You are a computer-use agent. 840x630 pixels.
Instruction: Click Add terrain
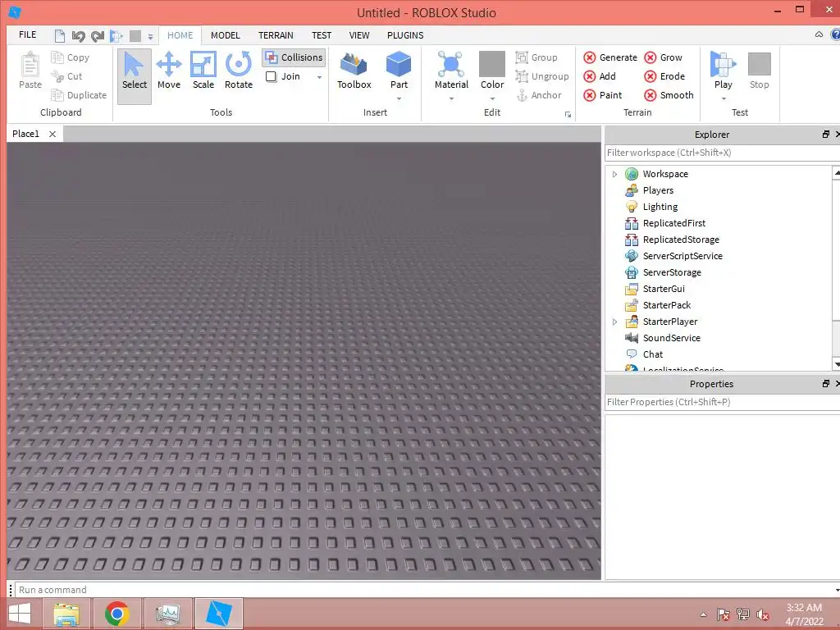click(600, 76)
